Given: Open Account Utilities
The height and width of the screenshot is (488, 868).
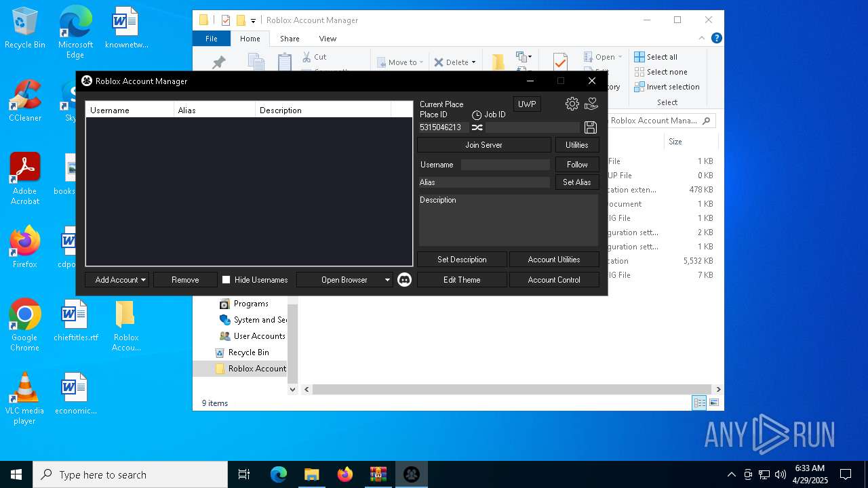Looking at the screenshot, I should pos(554,259).
